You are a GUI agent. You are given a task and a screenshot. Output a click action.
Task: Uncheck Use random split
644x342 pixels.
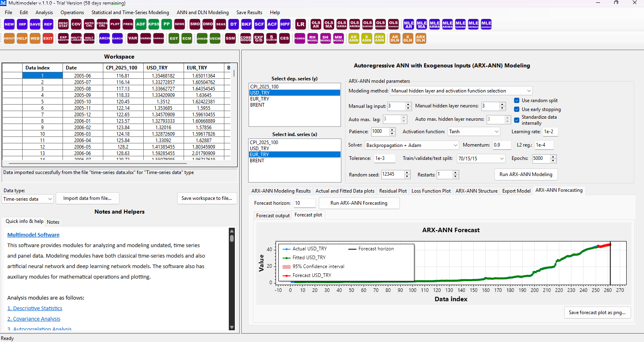point(516,101)
